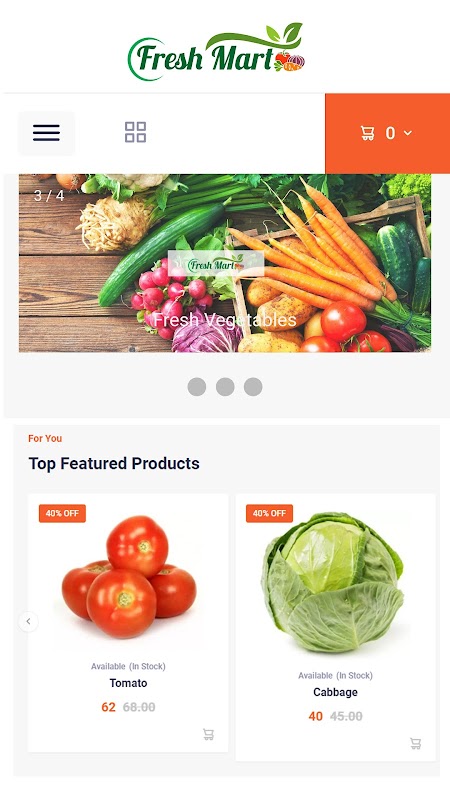Image resolution: width=450 pixels, height=800 pixels.
Task: Click the shopping cart icon in header
Action: [x=367, y=133]
